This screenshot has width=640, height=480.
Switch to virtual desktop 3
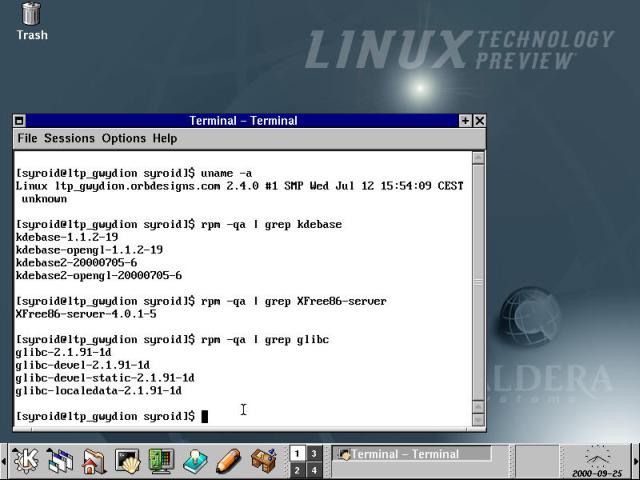click(314, 453)
